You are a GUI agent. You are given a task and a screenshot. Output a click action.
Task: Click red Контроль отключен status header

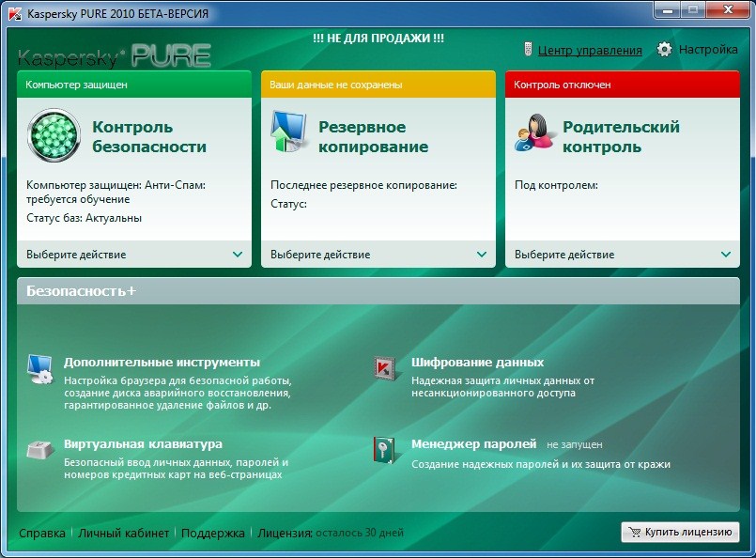[x=623, y=85]
